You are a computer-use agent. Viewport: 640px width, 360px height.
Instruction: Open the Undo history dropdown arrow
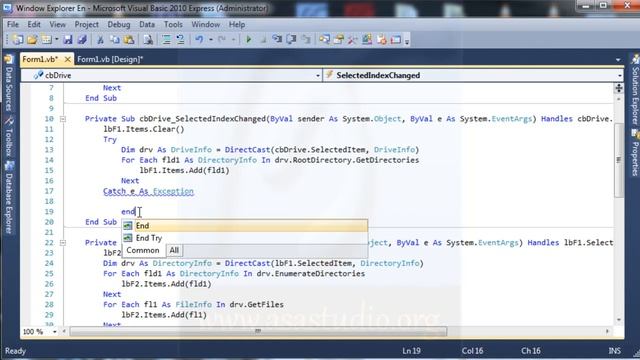[x=211, y=40]
